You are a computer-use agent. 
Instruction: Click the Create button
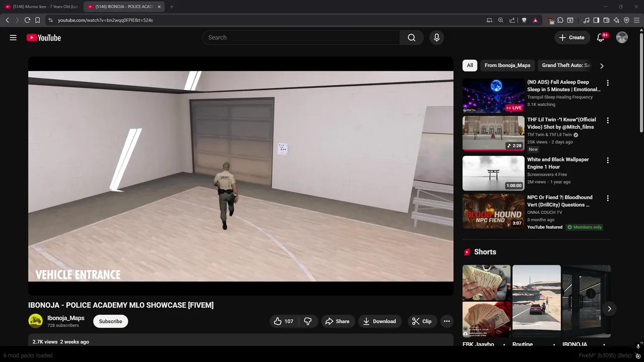pyautogui.click(x=572, y=38)
